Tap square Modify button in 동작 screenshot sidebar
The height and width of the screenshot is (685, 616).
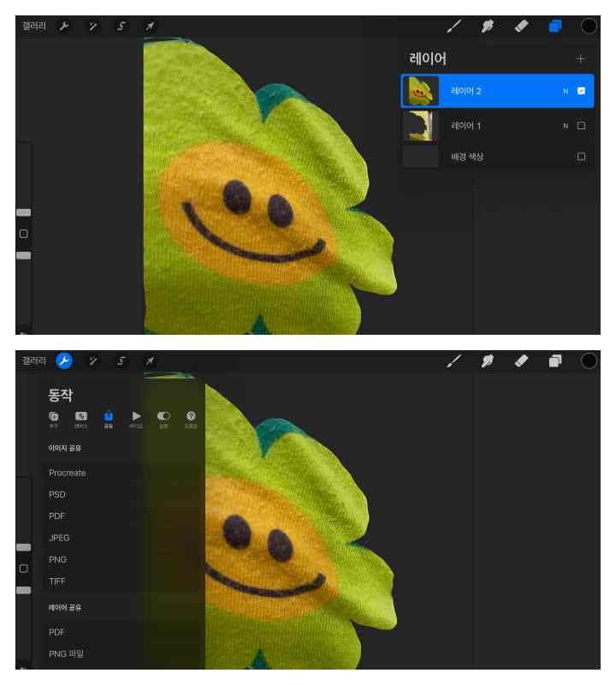pyautogui.click(x=24, y=569)
